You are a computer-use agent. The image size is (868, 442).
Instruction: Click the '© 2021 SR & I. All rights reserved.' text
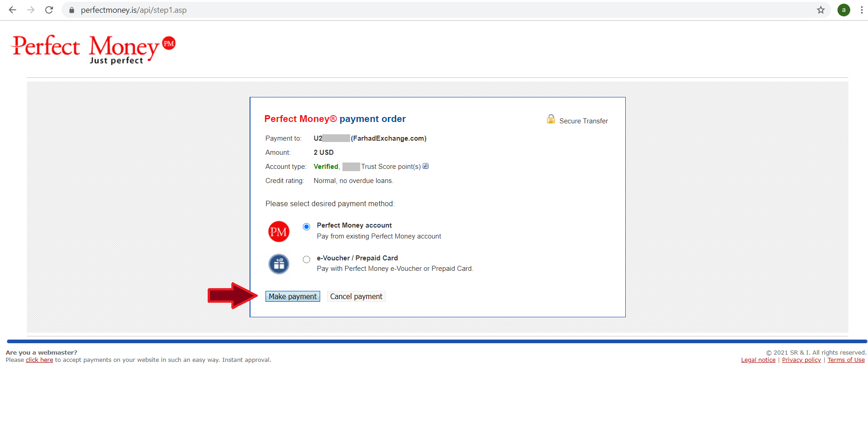pyautogui.click(x=816, y=353)
